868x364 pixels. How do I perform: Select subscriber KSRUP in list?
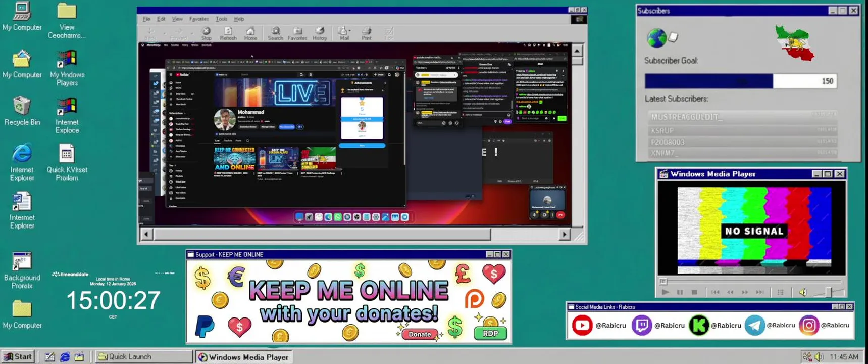point(742,130)
